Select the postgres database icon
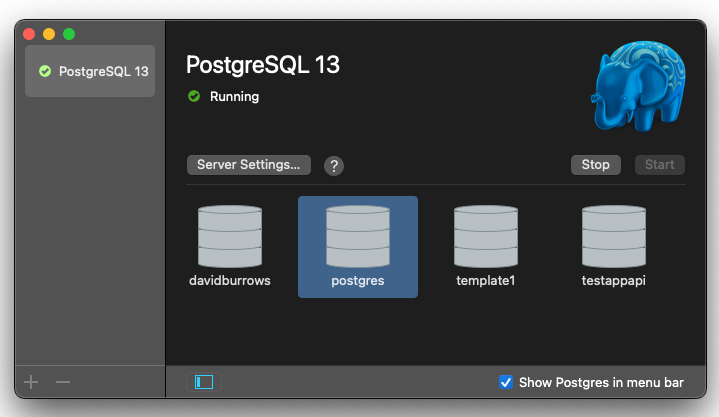719x417 pixels. pyautogui.click(x=358, y=237)
